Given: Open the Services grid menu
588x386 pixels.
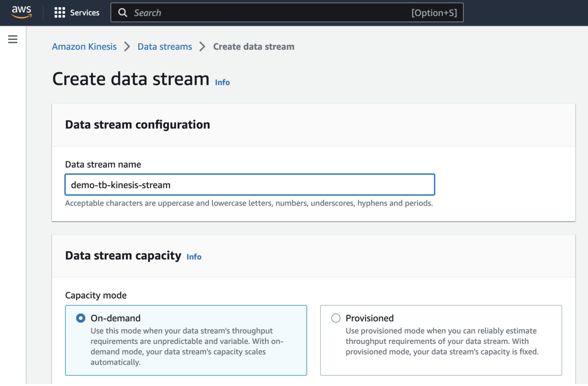Looking at the screenshot, I should 60,13.
